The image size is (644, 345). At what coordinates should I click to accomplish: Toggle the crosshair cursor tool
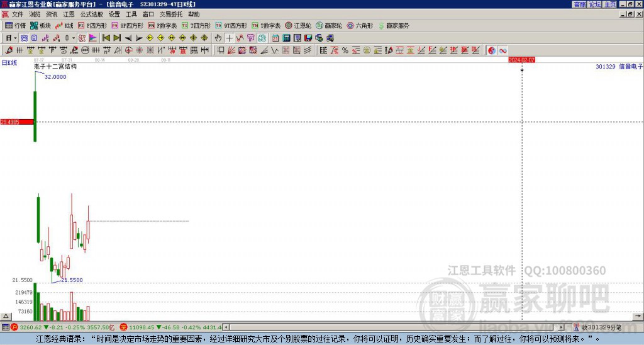click(229, 38)
